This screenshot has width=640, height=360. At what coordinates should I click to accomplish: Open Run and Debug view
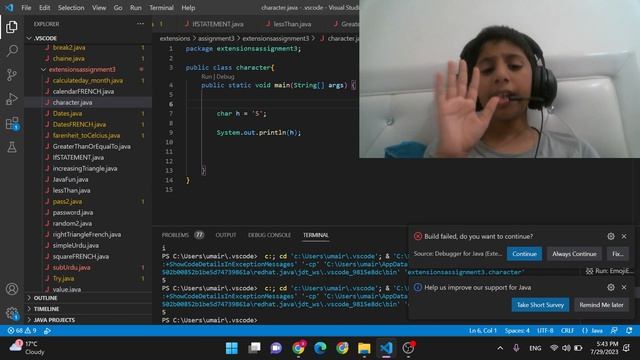[12, 99]
